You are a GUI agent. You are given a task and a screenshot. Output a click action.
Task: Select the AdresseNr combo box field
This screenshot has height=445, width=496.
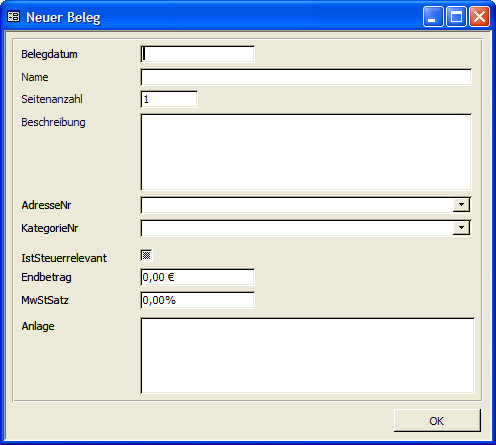click(x=305, y=205)
